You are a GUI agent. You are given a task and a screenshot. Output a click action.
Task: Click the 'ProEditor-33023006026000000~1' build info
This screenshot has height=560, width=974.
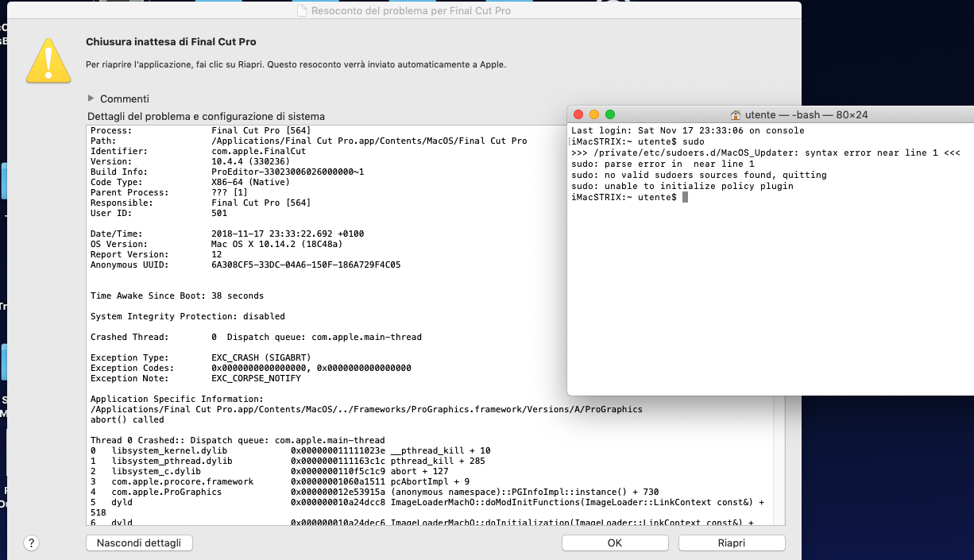coord(288,172)
